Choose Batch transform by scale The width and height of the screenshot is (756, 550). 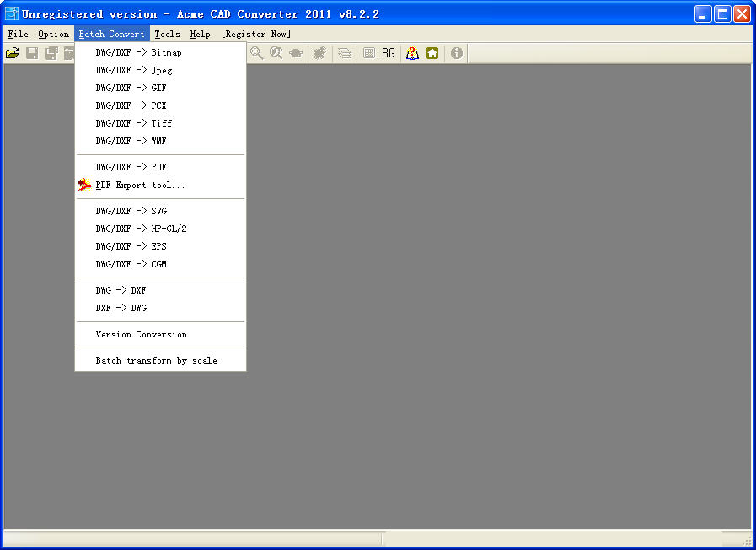pyautogui.click(x=156, y=360)
